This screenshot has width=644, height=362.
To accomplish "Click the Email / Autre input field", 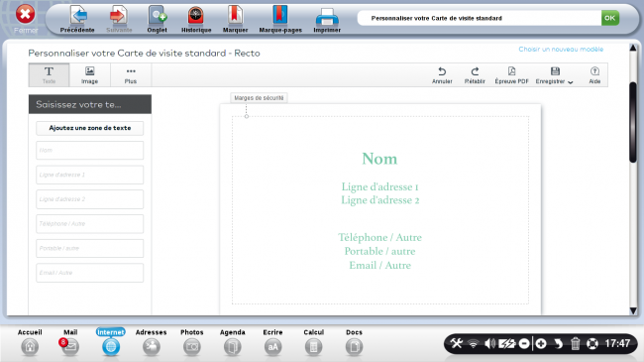I will point(90,273).
